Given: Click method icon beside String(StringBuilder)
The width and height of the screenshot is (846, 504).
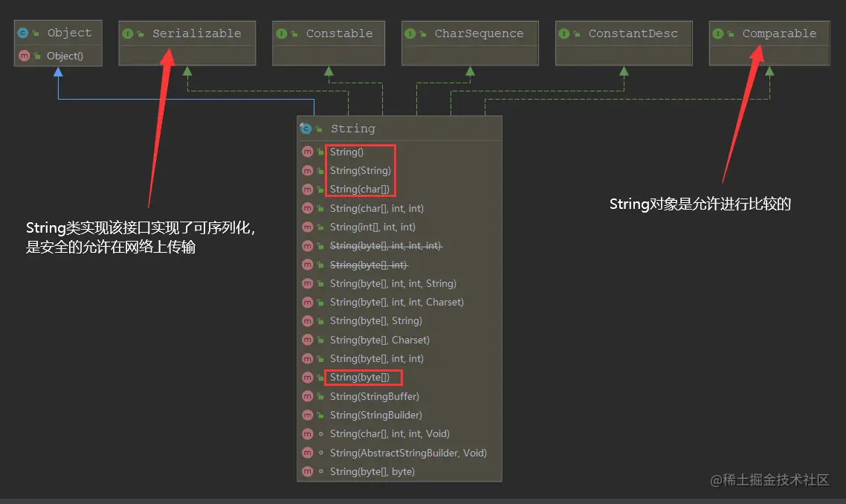Looking at the screenshot, I should click(308, 415).
